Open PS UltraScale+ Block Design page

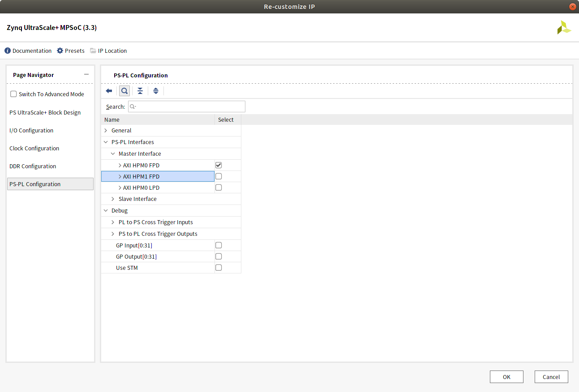(45, 112)
